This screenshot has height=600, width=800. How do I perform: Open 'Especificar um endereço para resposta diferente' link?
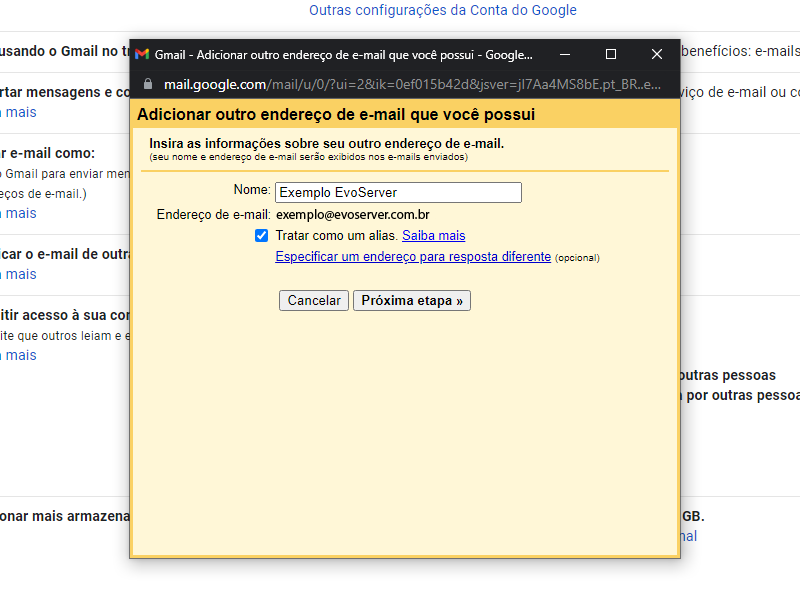coord(412,257)
